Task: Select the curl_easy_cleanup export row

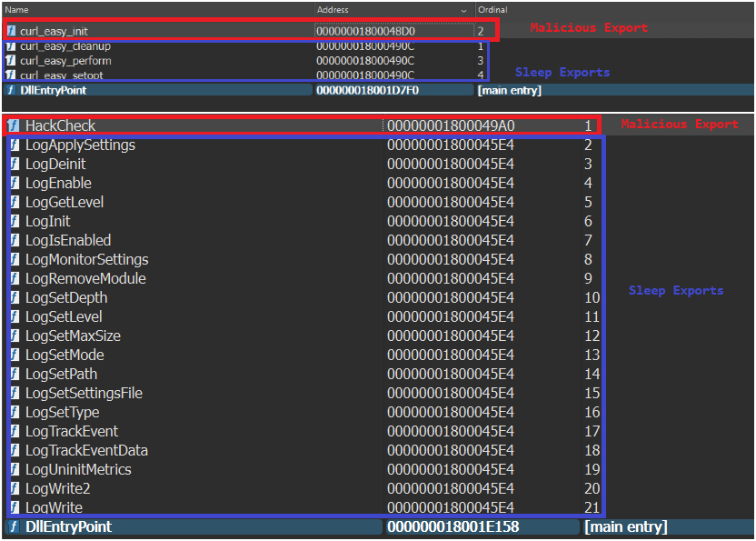Action: (x=65, y=45)
